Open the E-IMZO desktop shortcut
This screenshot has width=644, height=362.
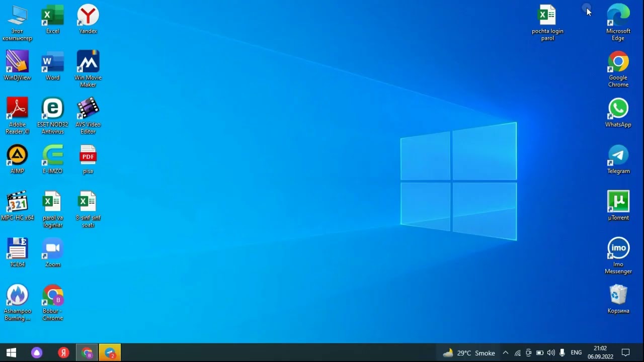pyautogui.click(x=52, y=159)
